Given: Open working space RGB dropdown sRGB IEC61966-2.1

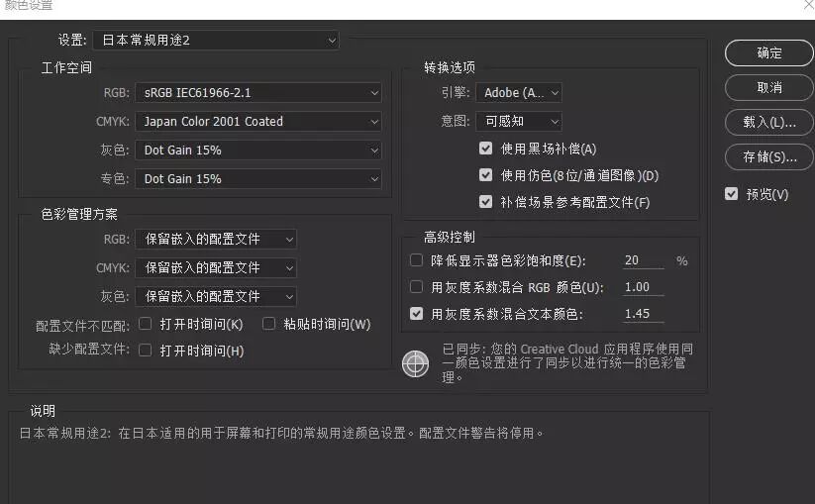Looking at the screenshot, I should (x=258, y=92).
